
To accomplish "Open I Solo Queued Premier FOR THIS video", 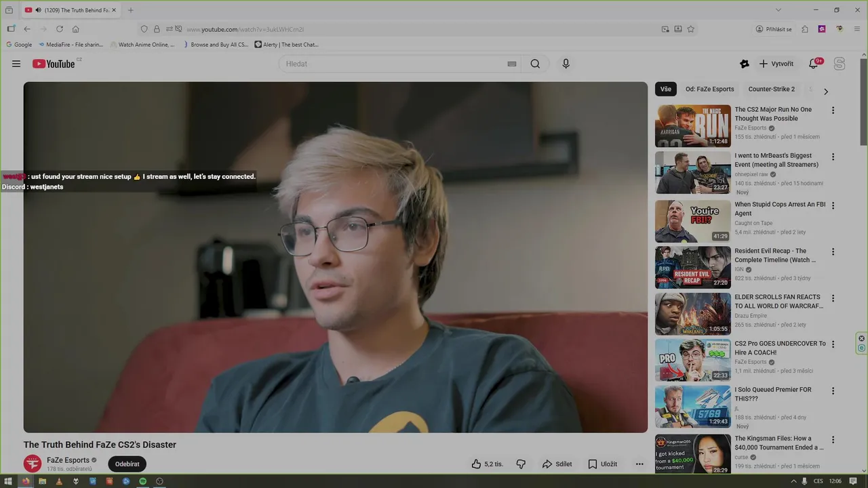I will (773, 394).
